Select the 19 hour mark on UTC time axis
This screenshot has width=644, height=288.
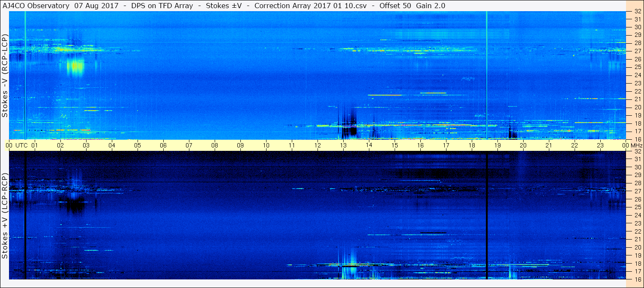tap(497, 145)
